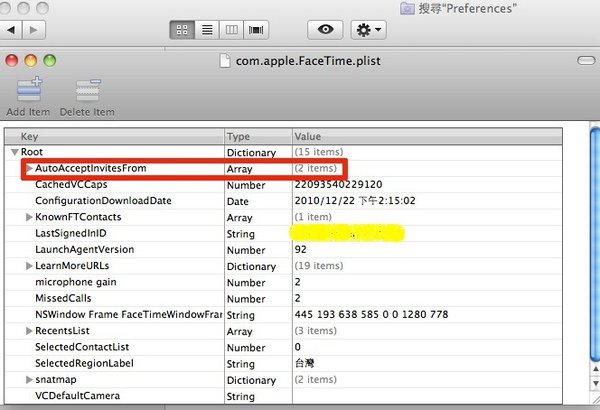Click the RecentsList value (3 items)
Image resolution: width=600 pixels, height=410 pixels.
[316, 331]
